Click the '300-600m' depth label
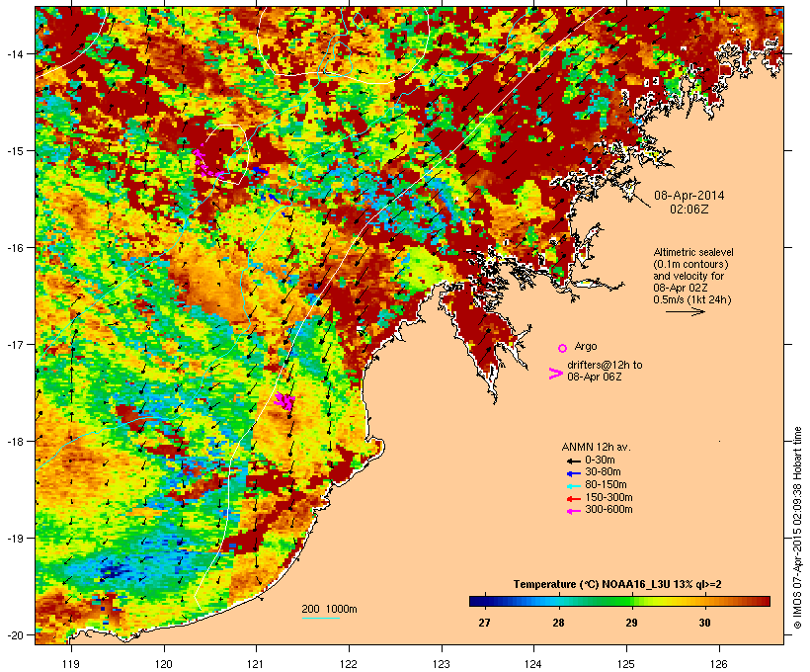Screen dimensions: 810x672 pos(608,510)
